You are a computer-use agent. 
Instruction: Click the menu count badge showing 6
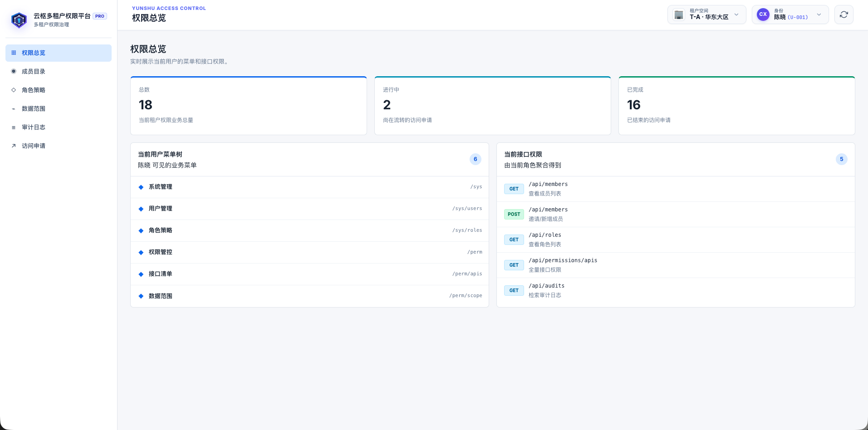tap(476, 159)
